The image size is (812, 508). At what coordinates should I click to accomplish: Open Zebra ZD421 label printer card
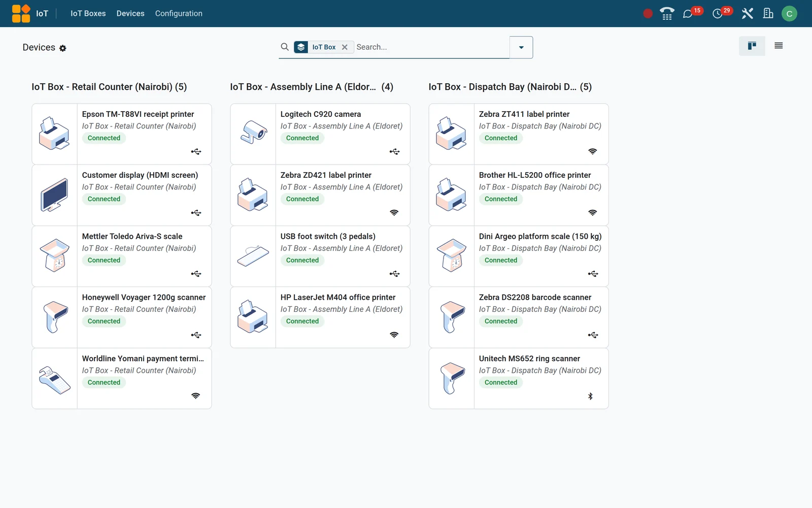click(x=320, y=195)
